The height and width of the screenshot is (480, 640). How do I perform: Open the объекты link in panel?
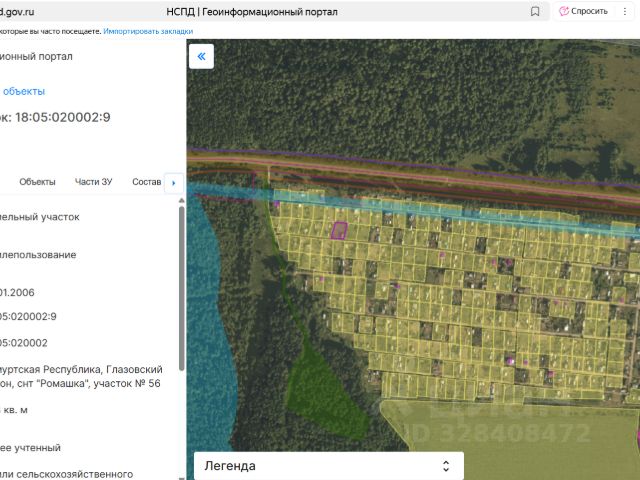tap(24, 91)
